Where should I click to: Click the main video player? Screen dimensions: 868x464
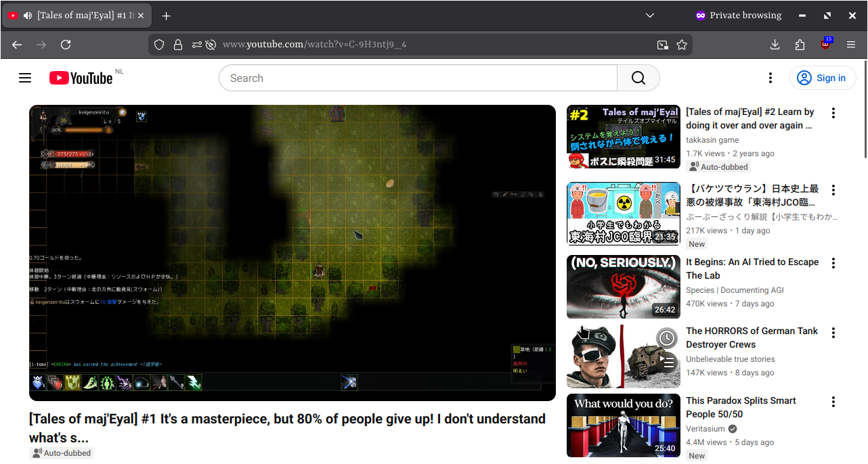[292, 253]
